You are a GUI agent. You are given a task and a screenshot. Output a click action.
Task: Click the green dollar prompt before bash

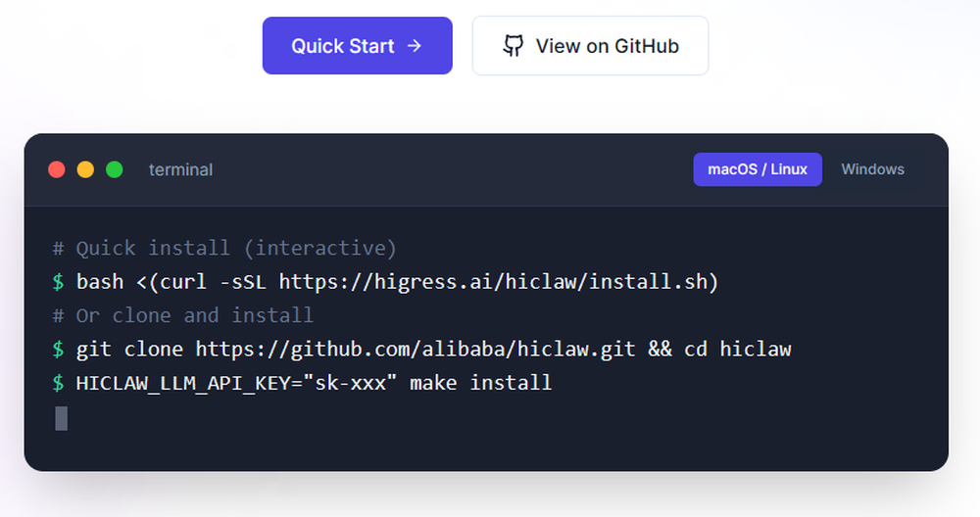coord(58,282)
